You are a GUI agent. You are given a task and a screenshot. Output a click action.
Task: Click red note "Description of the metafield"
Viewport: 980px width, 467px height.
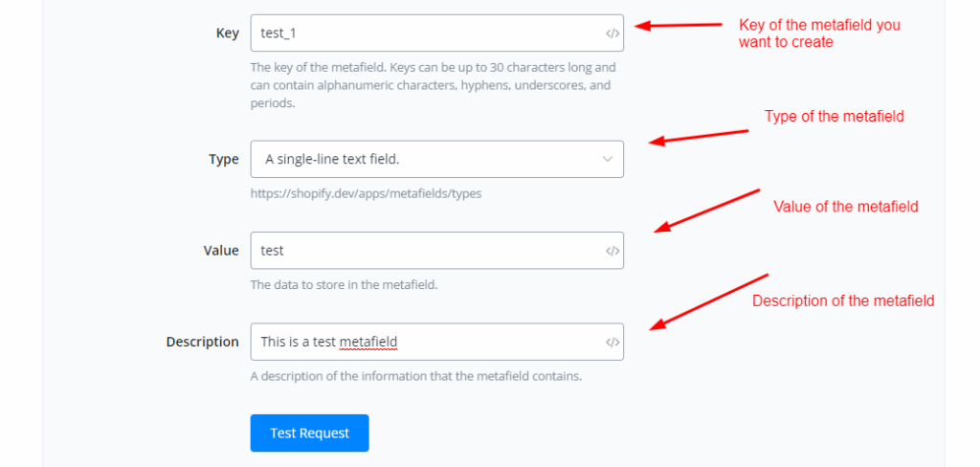tap(842, 300)
